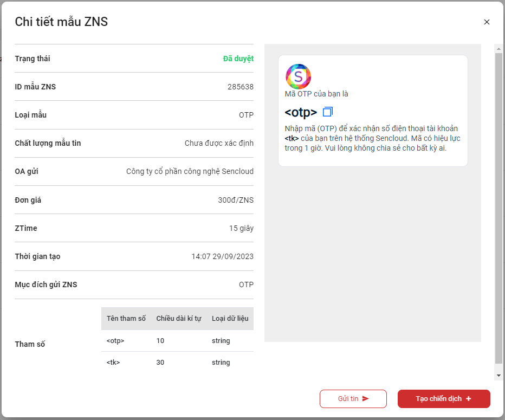The image size is (505, 420).
Task: Select the <otp> row in the parameter table
Action: 177,341
